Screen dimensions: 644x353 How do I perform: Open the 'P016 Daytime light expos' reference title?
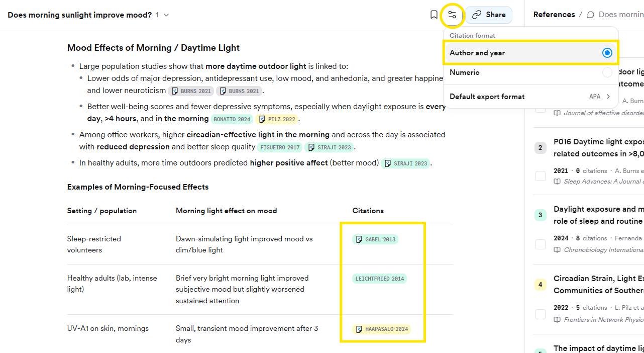coord(599,148)
